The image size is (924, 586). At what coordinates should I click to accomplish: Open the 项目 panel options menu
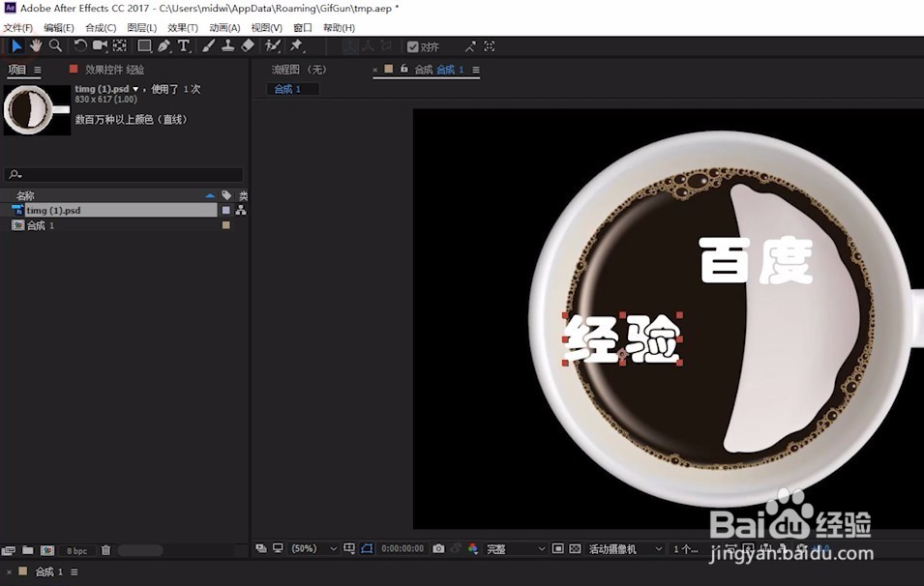click(x=38, y=70)
